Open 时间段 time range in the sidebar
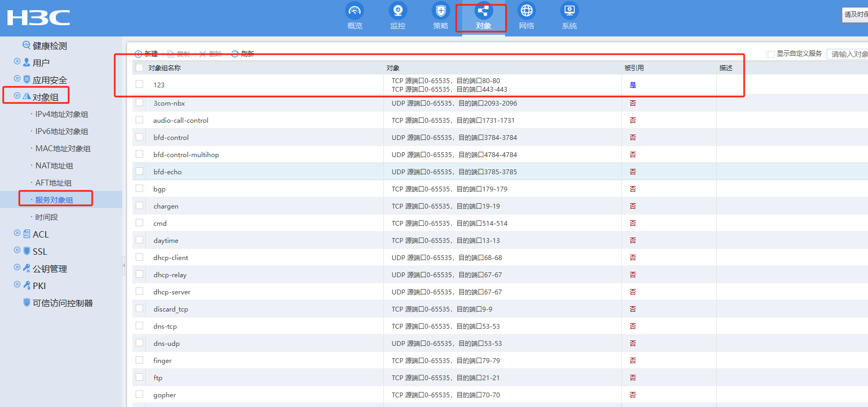 47,217
